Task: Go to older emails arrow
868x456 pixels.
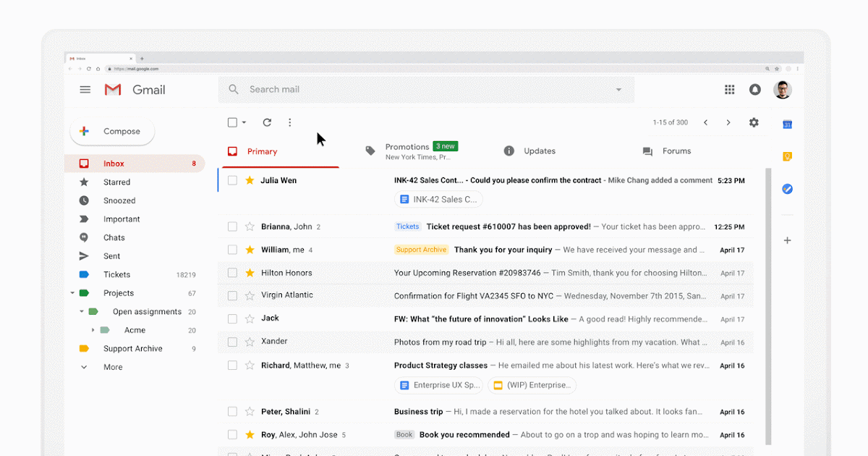Action: click(728, 122)
